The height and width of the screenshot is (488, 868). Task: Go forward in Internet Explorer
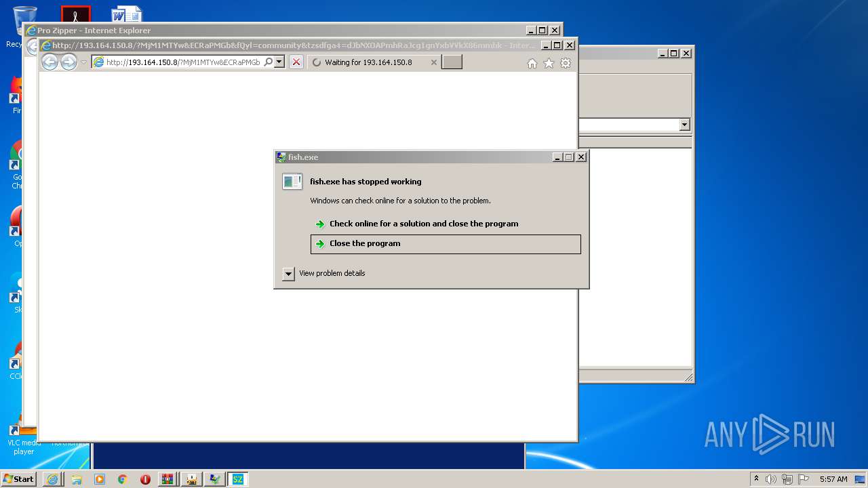(x=68, y=62)
